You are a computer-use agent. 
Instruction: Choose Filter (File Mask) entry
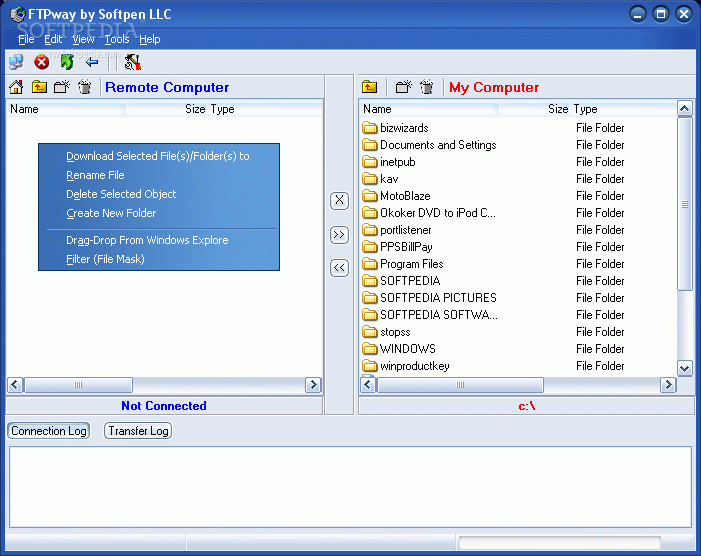(x=158, y=259)
